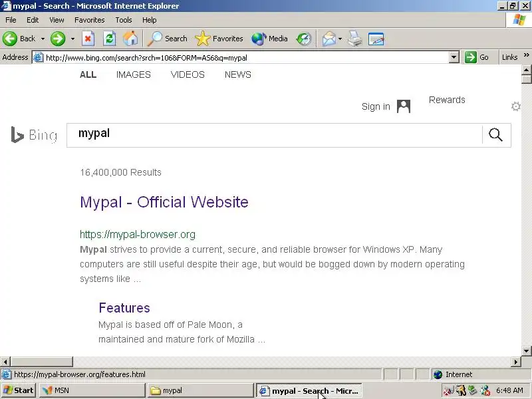
Task: Go back with the green Back arrow
Action: pos(19,39)
